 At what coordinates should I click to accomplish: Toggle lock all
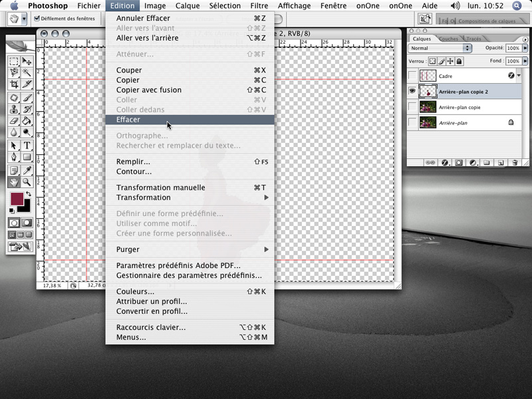click(459, 61)
